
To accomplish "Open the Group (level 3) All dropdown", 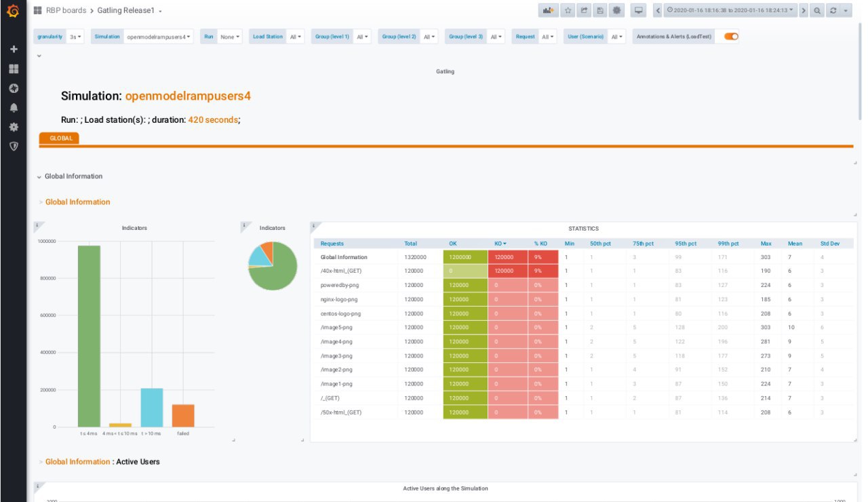I will pos(496,37).
